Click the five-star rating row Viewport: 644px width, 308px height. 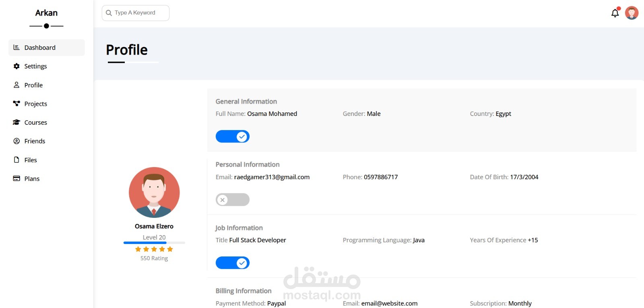[x=154, y=249]
